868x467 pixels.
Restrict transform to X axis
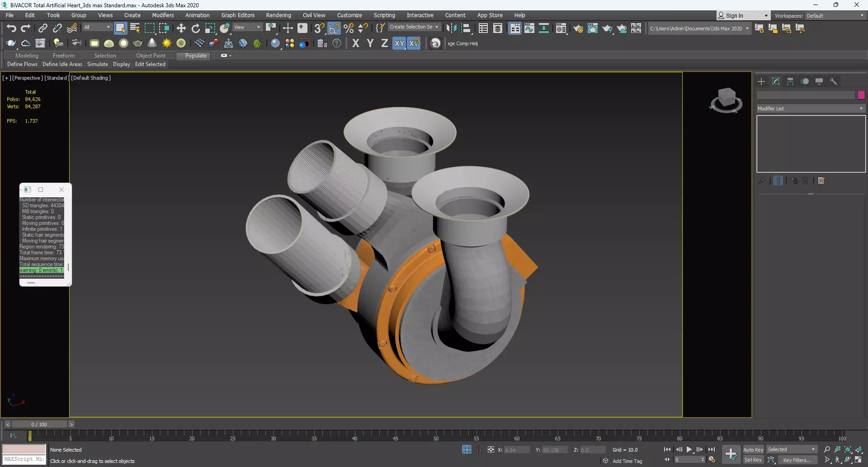356,43
